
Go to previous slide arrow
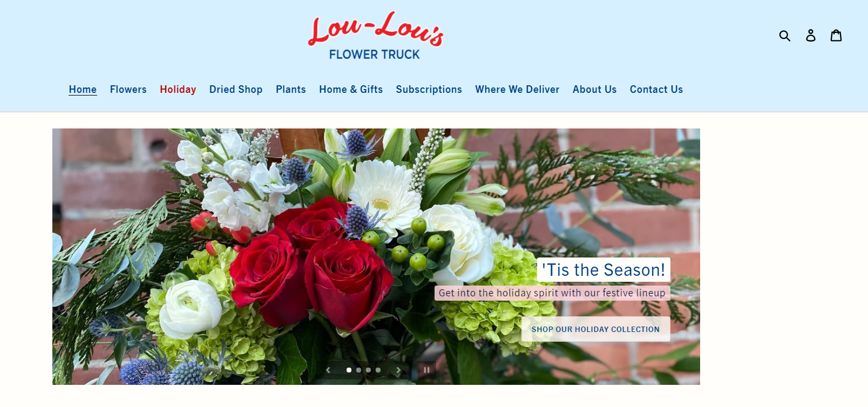[x=328, y=370]
